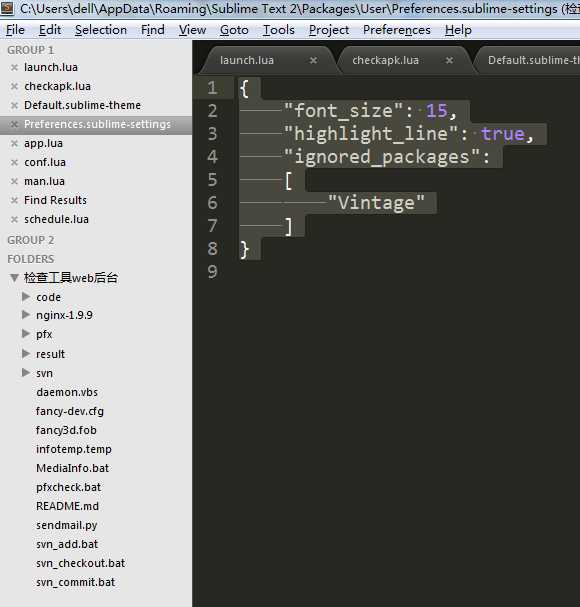Open fancy-dev.cfg file
This screenshot has width=580, height=607.
(x=70, y=411)
